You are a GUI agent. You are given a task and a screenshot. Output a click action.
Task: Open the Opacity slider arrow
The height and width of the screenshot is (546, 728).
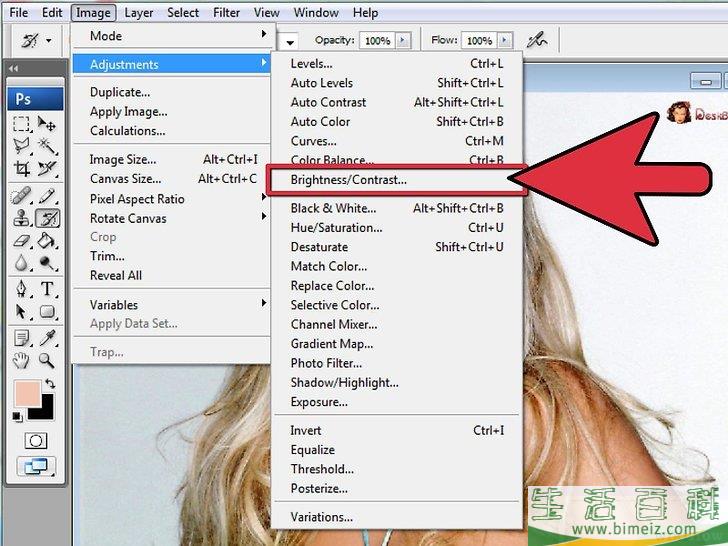point(403,40)
